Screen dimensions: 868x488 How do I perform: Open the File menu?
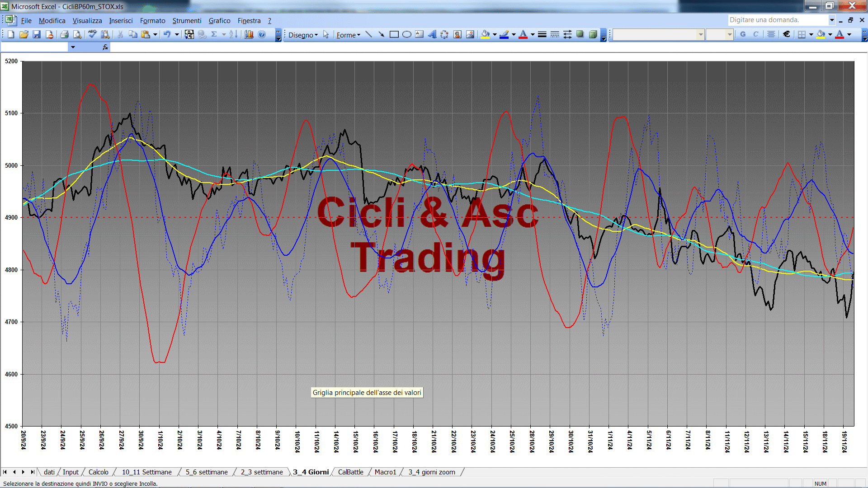point(26,20)
